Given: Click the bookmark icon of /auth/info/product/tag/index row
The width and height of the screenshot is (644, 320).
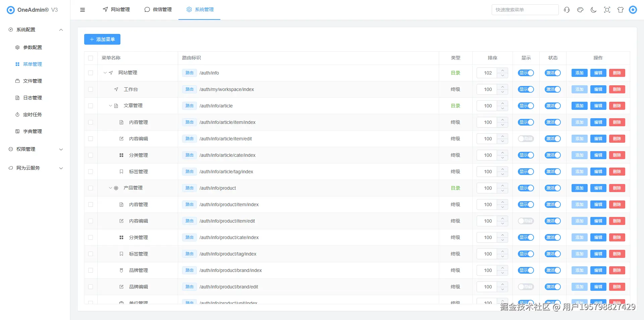Looking at the screenshot, I should [121, 254].
